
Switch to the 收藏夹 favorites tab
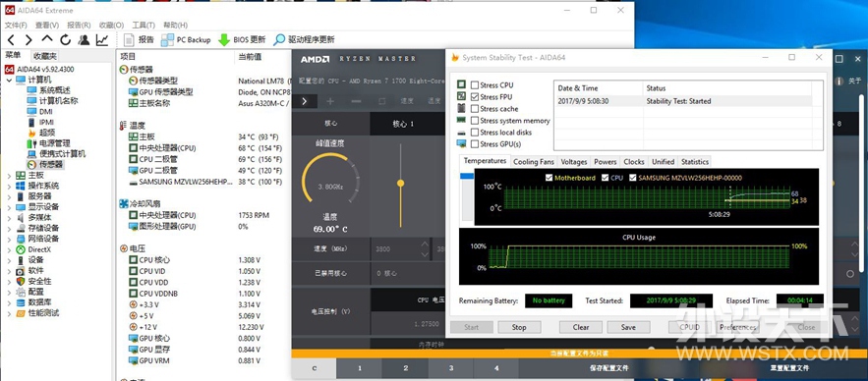click(x=44, y=56)
